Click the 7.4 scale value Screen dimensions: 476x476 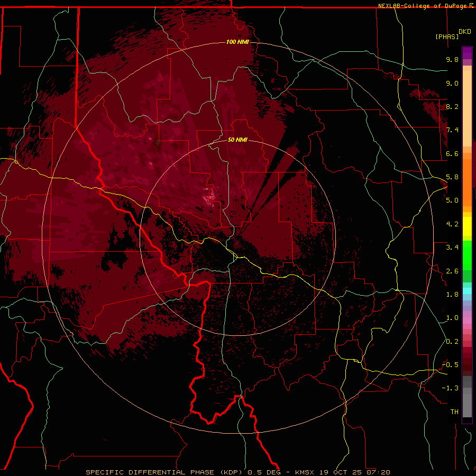coord(452,130)
